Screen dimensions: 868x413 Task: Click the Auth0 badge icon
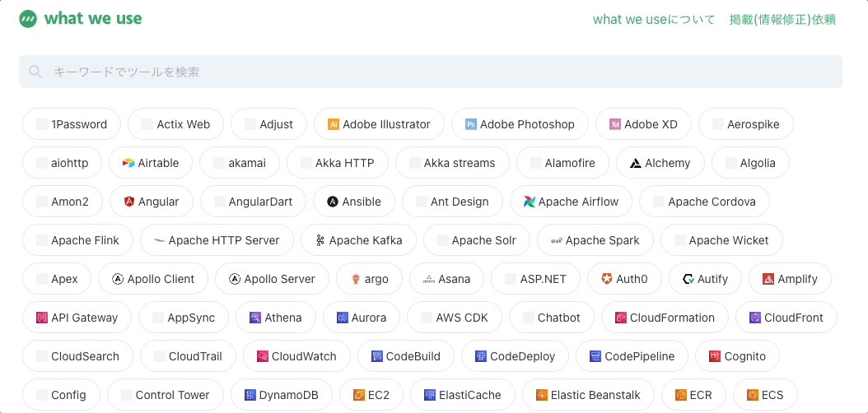pos(607,279)
